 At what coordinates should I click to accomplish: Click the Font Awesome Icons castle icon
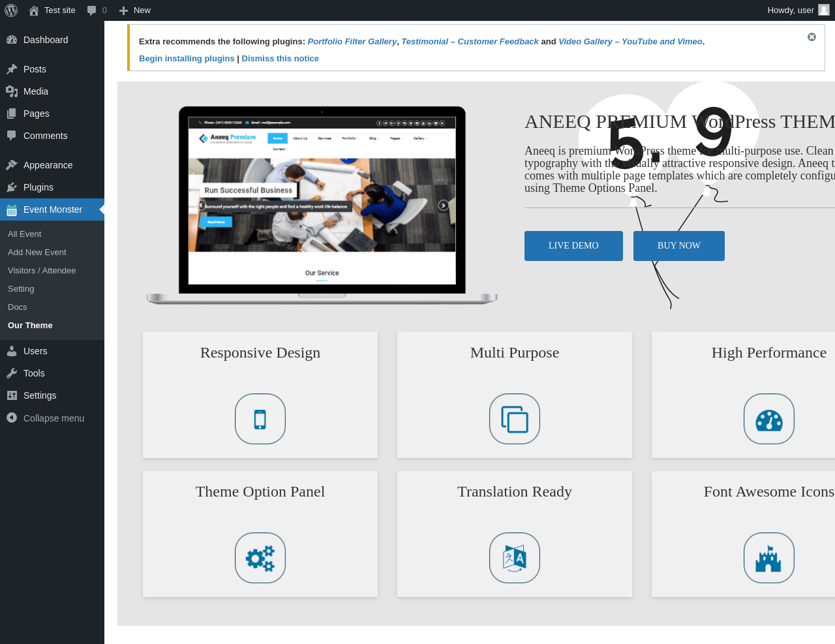pos(769,558)
